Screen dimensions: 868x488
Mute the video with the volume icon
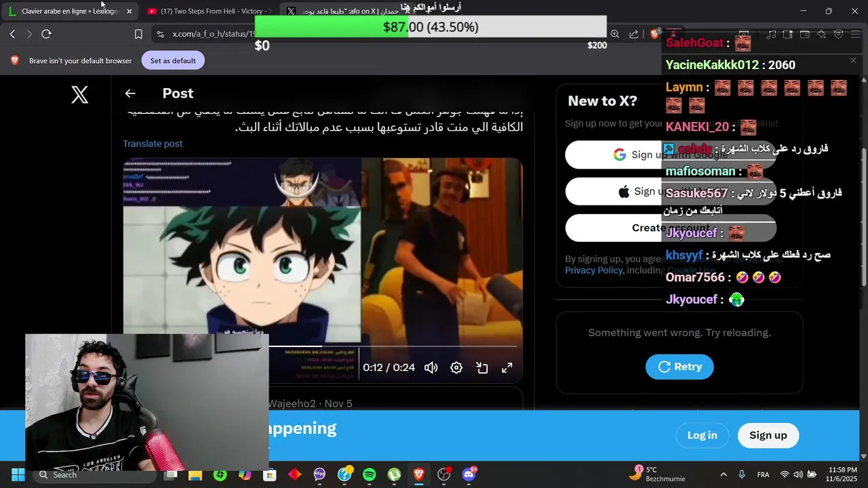click(x=431, y=367)
